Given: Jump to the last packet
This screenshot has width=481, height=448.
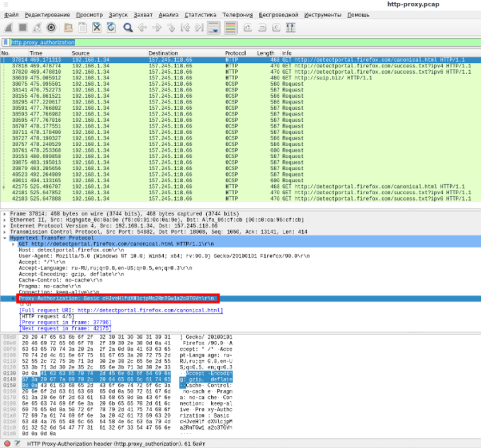Looking at the screenshot, I should pyautogui.click(x=199, y=28).
